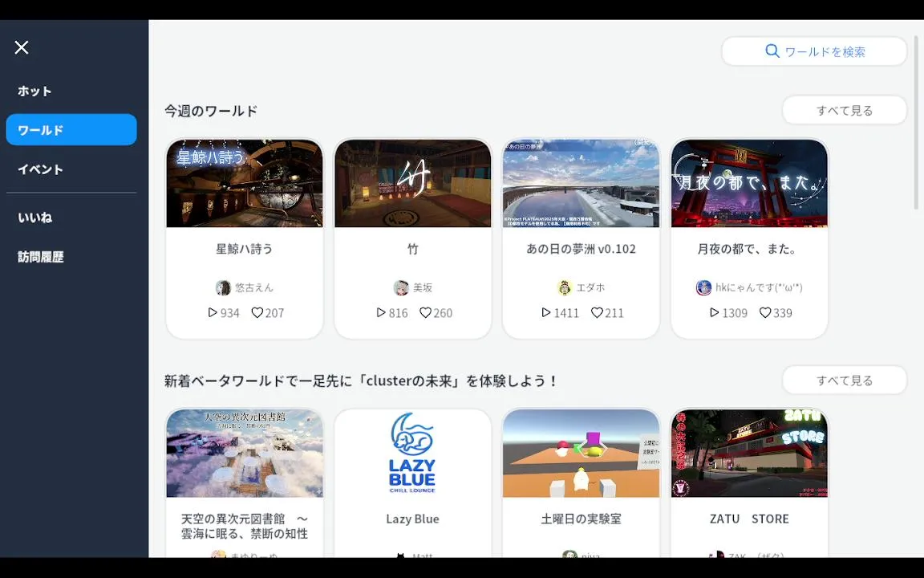The image size is (924, 578).
Task: Click the play count 934
Action: click(230, 313)
